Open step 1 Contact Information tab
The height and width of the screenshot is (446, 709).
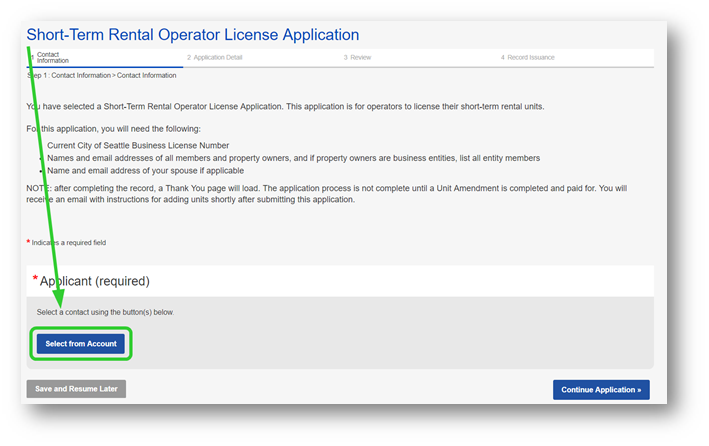point(53,59)
